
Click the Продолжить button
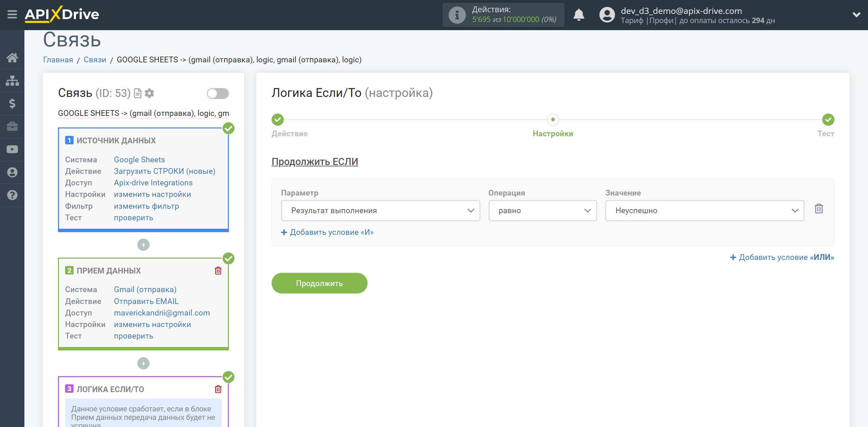[319, 283]
